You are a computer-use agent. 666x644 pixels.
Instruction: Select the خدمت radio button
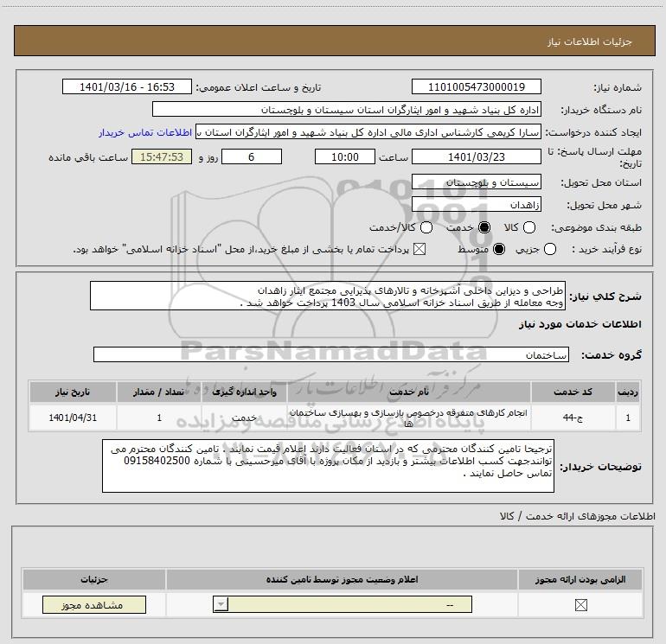coord(484,227)
